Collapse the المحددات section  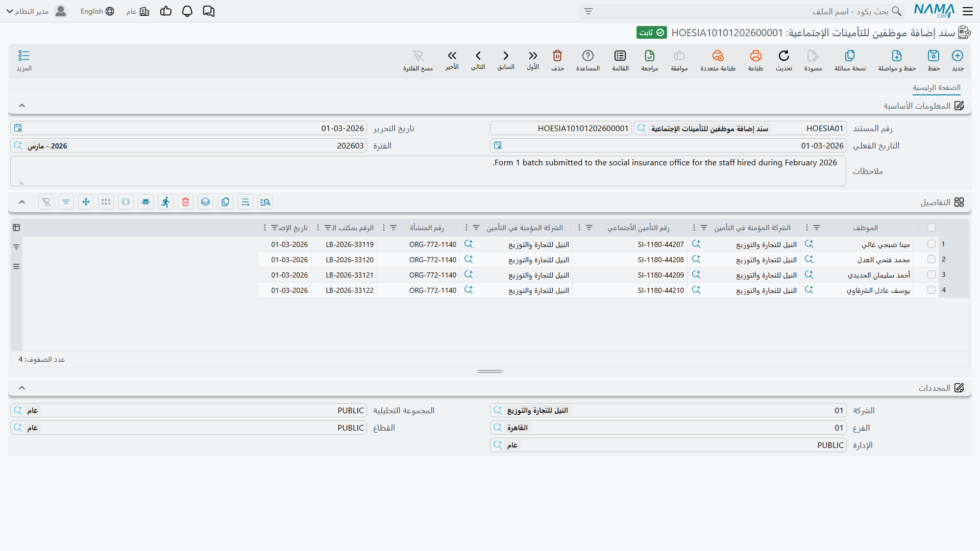click(22, 388)
